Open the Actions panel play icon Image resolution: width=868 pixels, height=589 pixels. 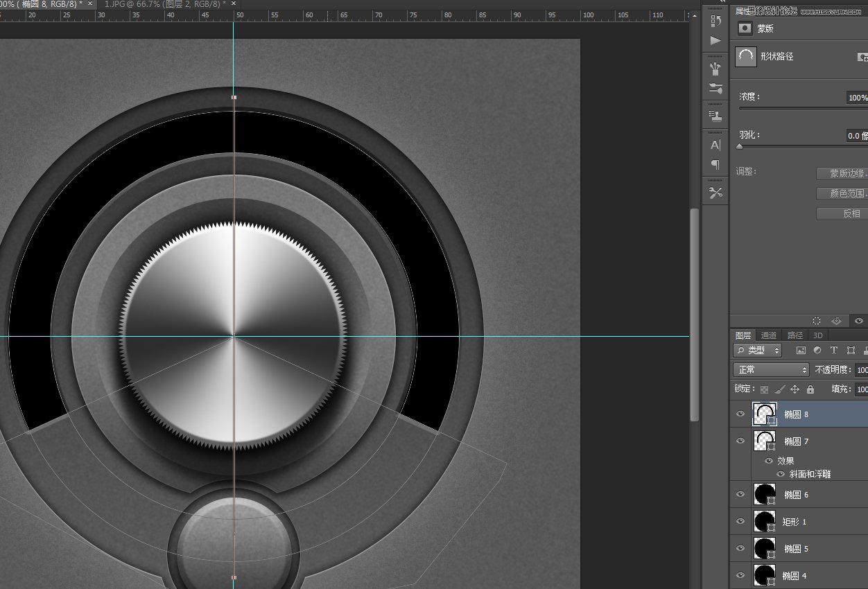(x=715, y=41)
